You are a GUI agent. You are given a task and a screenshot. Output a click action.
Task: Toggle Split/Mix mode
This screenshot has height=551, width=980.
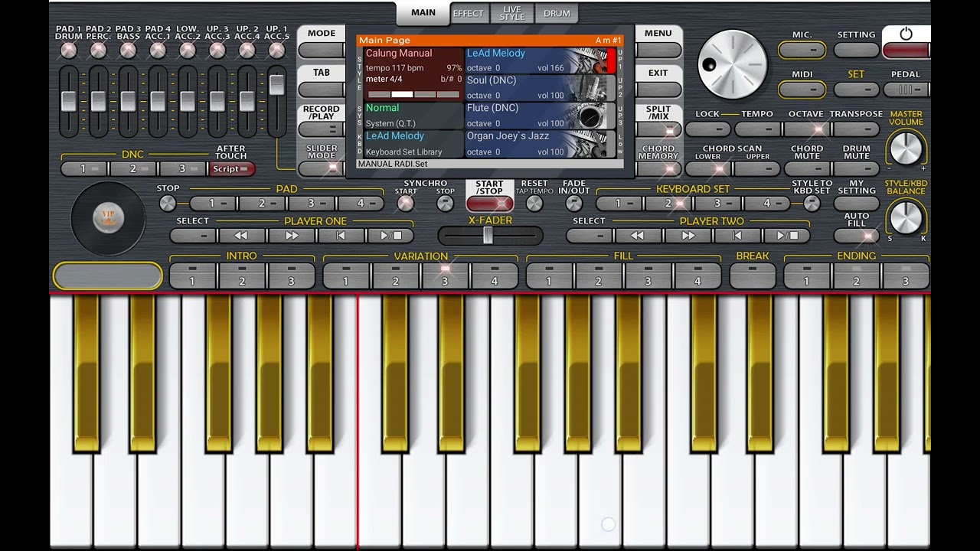[658, 130]
